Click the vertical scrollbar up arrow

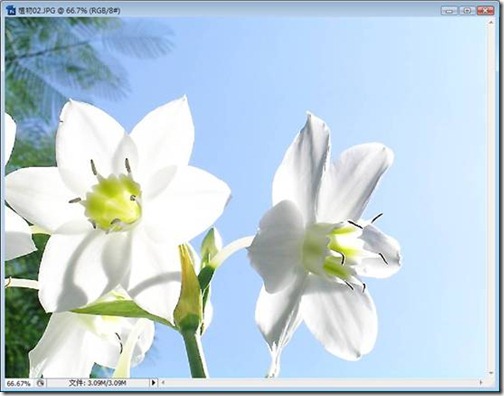(x=491, y=22)
